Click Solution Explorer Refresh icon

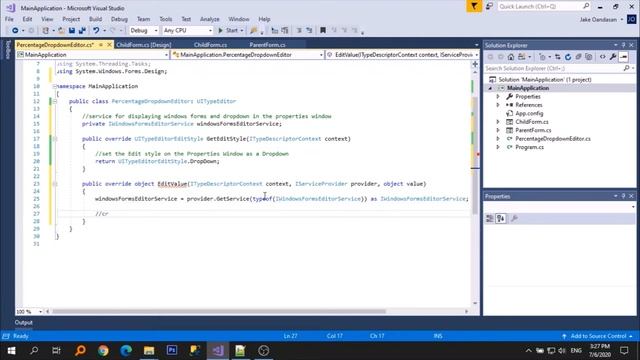click(x=568, y=57)
